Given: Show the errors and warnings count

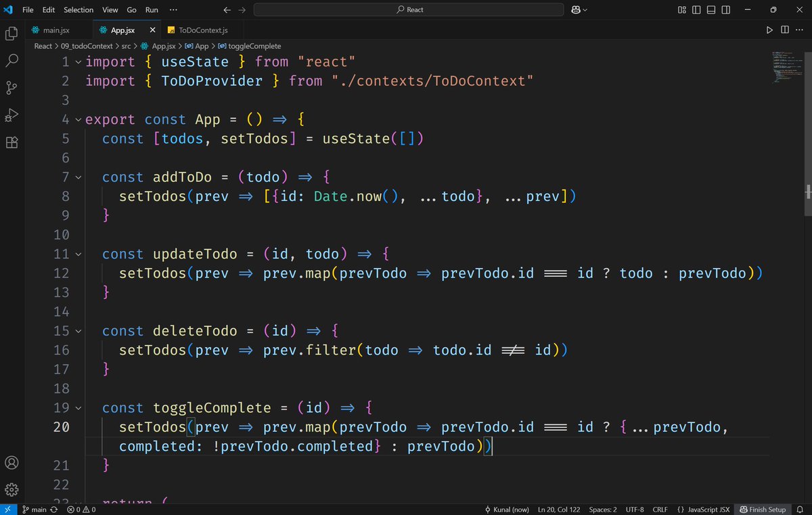Looking at the screenshot, I should (81, 509).
